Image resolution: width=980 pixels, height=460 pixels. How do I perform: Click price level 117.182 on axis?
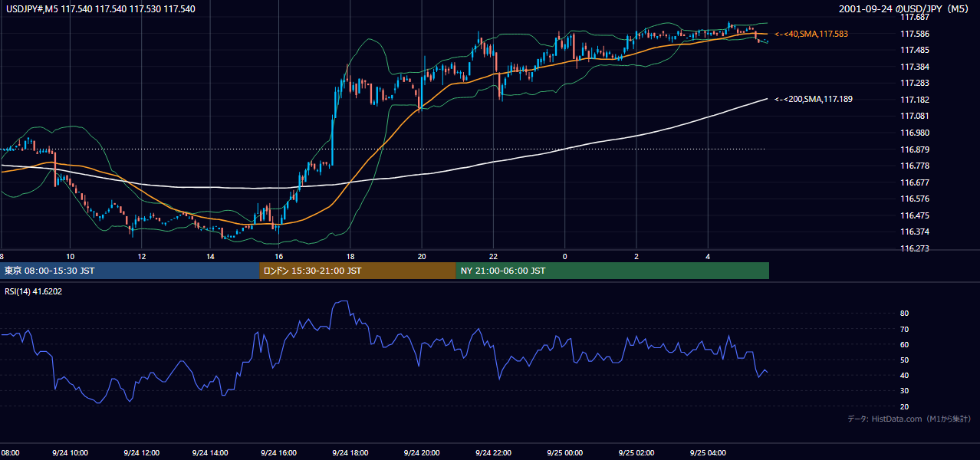pyautogui.click(x=913, y=100)
